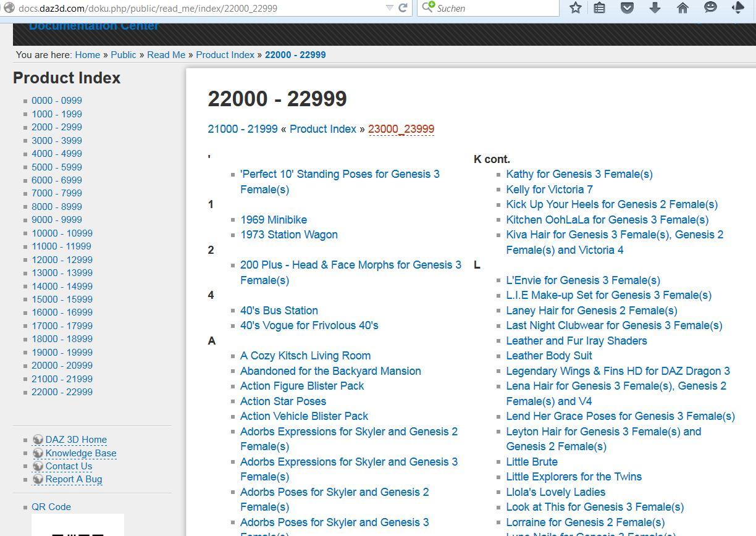Click the smiley chat icon
The height and width of the screenshot is (536, 756).
click(x=710, y=8)
